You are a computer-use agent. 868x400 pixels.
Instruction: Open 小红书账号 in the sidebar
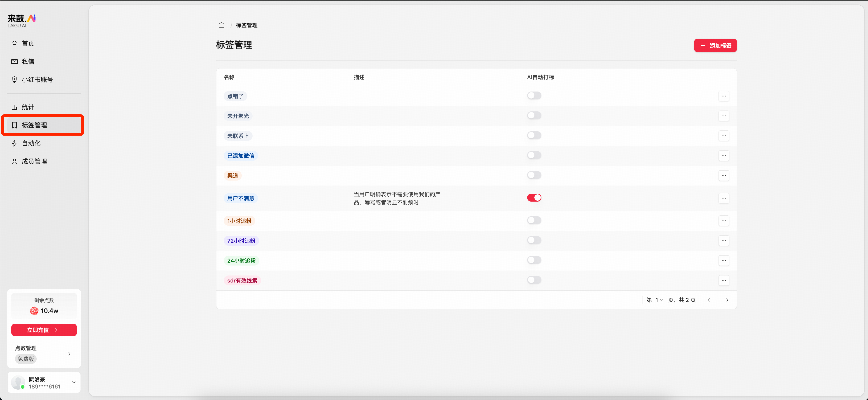[x=37, y=80]
